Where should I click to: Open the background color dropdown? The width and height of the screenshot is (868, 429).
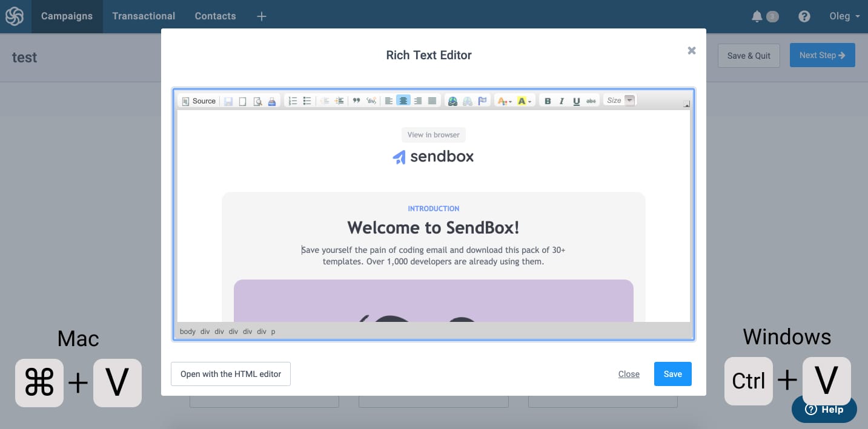coord(525,101)
